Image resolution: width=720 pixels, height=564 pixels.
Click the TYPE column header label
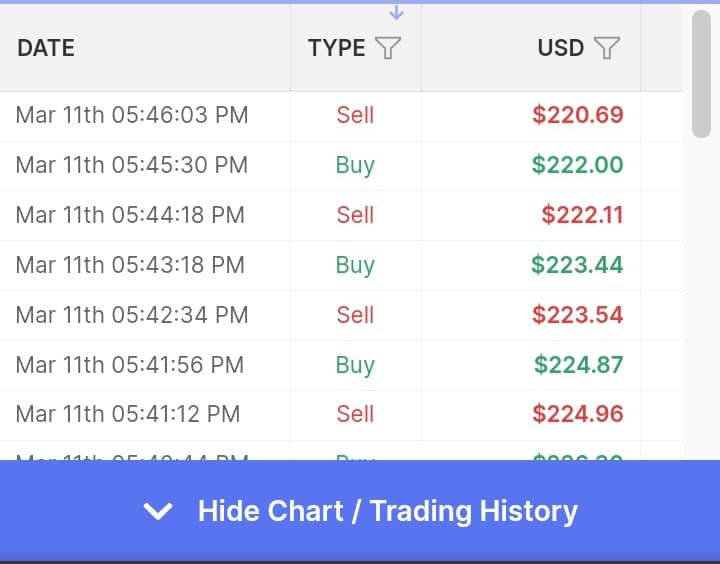(337, 48)
